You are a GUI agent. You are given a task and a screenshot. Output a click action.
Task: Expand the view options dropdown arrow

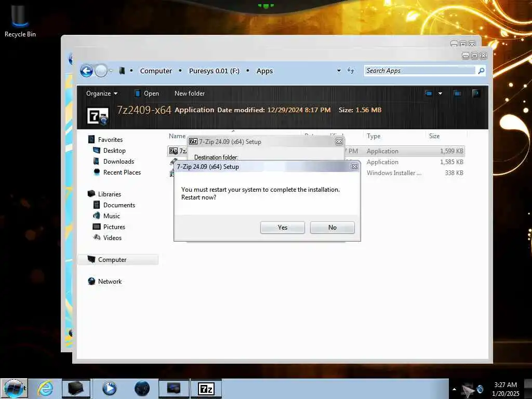440,94
